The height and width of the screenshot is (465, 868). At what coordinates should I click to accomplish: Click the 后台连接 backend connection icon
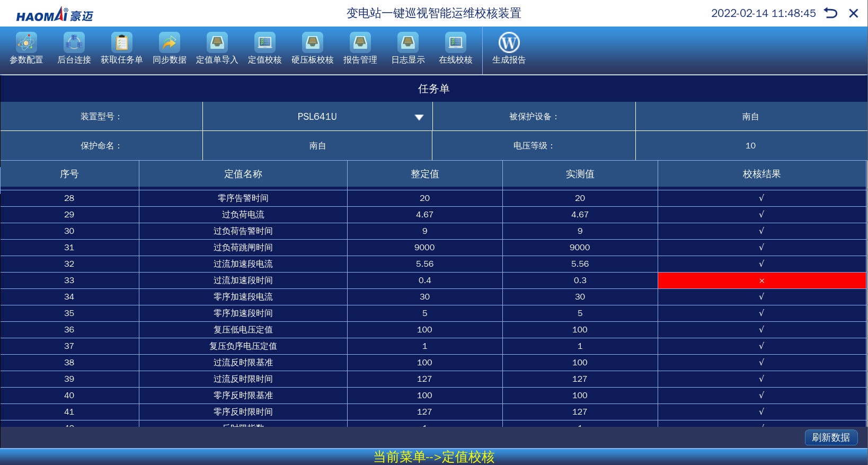[x=74, y=43]
